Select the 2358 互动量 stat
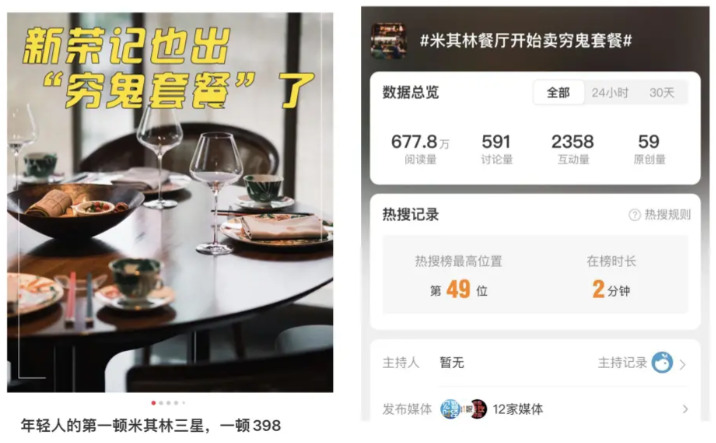 click(x=573, y=149)
